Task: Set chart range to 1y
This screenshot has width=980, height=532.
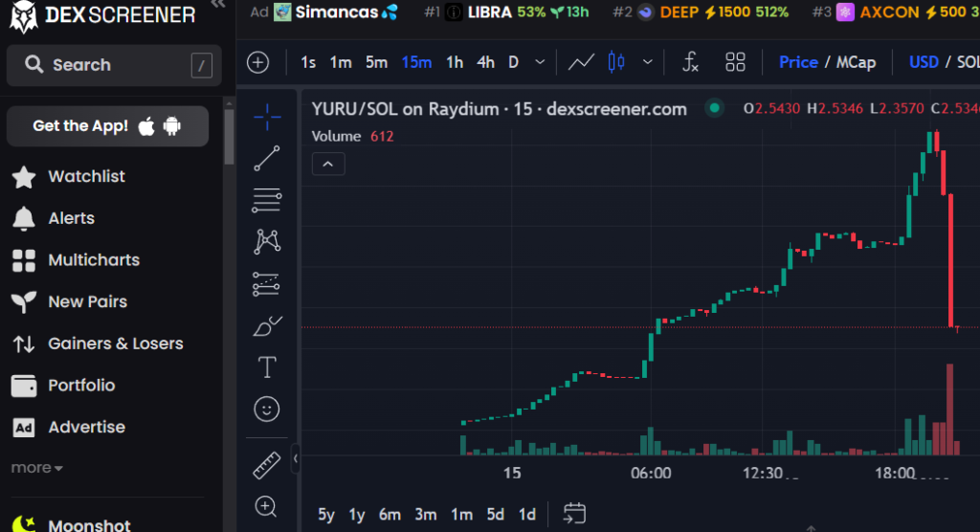Action: click(357, 515)
